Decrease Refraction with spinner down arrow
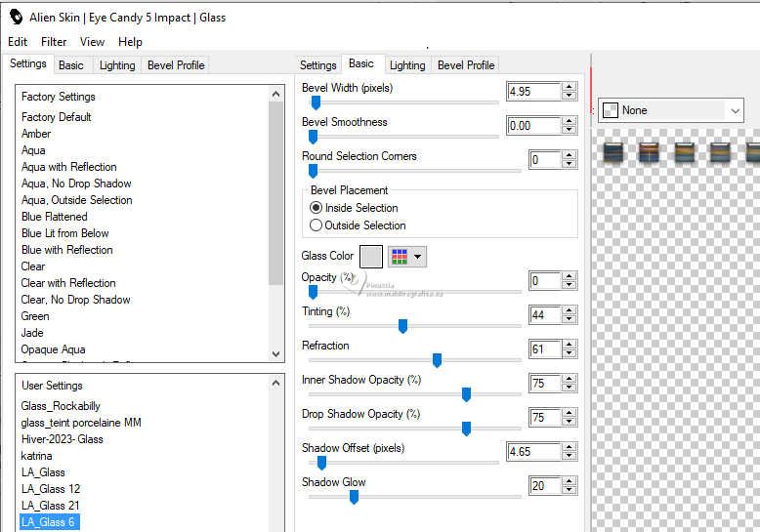The width and height of the screenshot is (760, 532). (570, 354)
